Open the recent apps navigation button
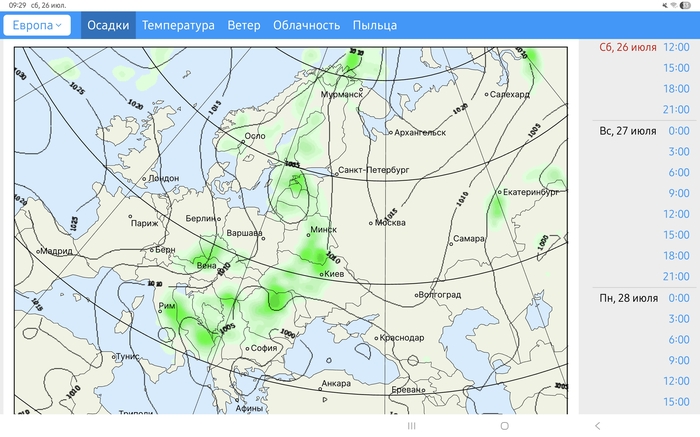Image resolution: width=700 pixels, height=437 pixels. [x=411, y=426]
